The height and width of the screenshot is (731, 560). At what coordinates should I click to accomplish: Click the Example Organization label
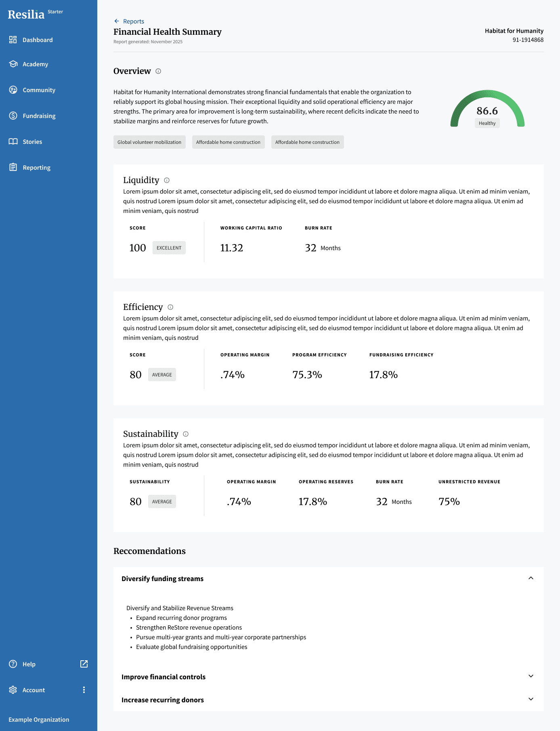(39, 720)
